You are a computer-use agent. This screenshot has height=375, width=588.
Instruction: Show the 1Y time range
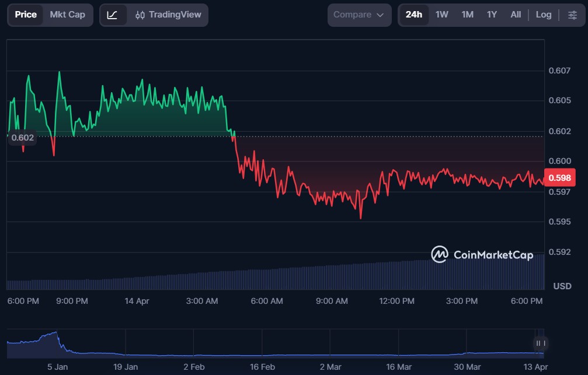492,15
